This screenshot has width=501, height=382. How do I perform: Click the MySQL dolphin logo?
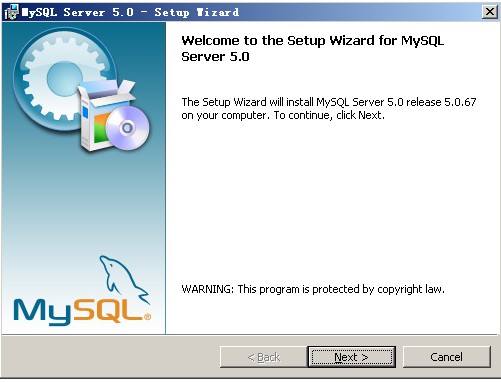tap(123, 278)
